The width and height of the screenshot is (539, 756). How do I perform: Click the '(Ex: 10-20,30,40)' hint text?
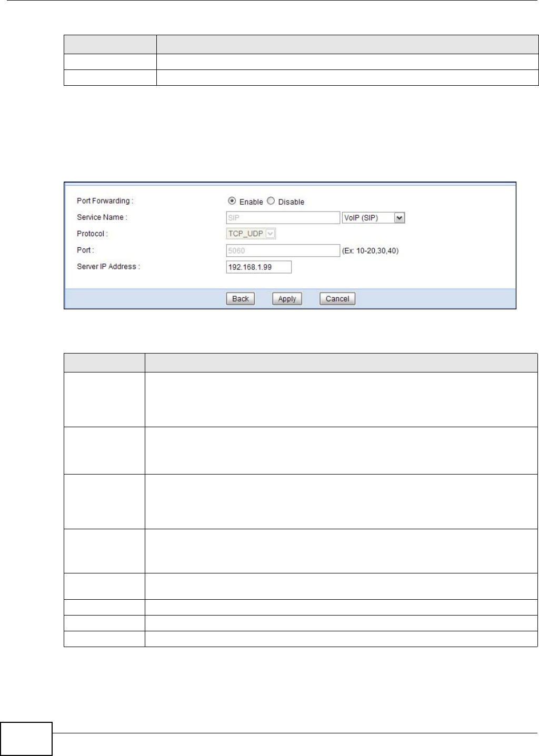tap(371, 251)
